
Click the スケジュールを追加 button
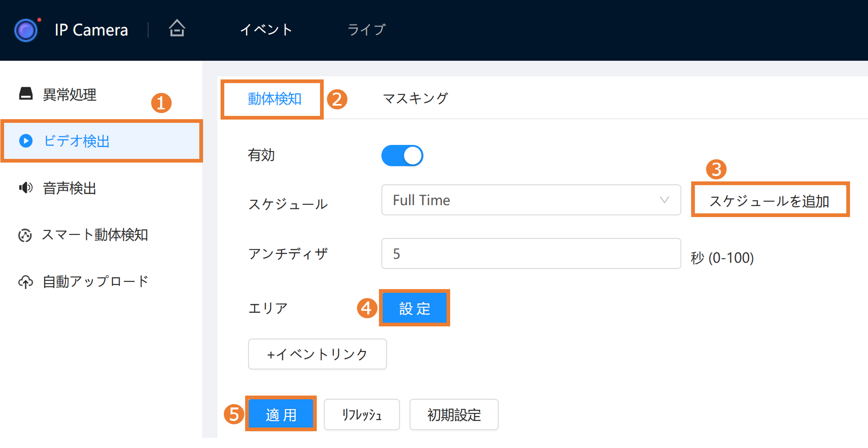coord(769,200)
